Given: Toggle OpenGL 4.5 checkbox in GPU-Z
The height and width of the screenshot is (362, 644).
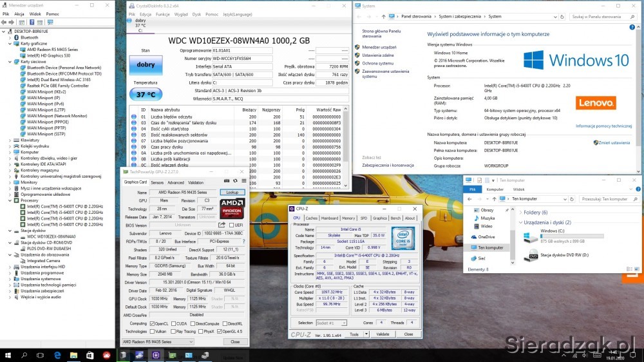Looking at the screenshot, I should click(x=220, y=332).
